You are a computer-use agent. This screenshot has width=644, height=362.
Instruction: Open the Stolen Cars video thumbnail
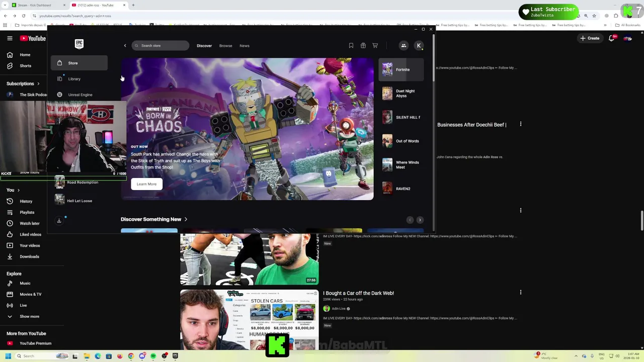250,320
